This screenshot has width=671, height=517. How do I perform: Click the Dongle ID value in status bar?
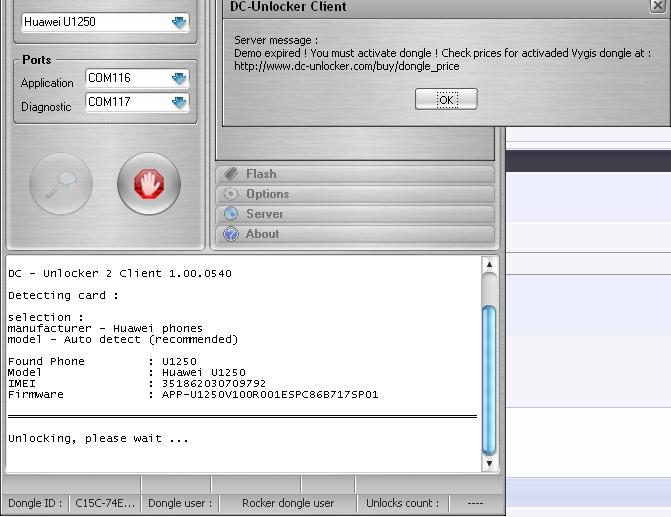coord(105,503)
